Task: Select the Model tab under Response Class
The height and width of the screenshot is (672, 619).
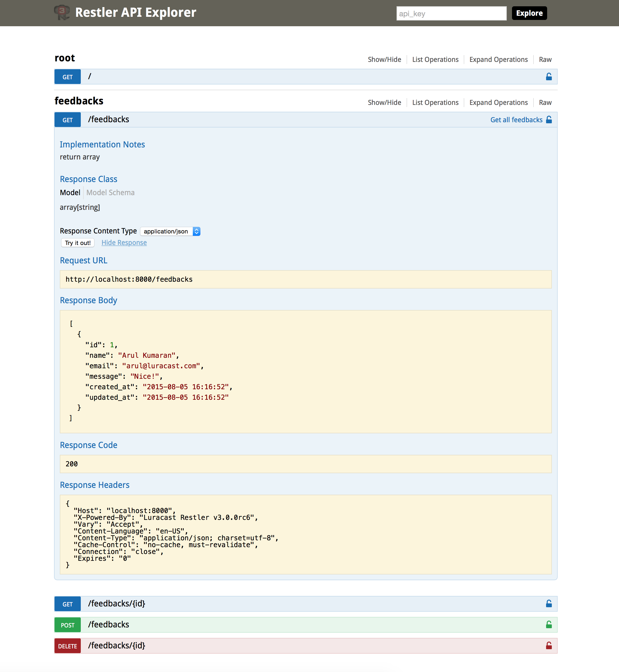Action: 70,193
